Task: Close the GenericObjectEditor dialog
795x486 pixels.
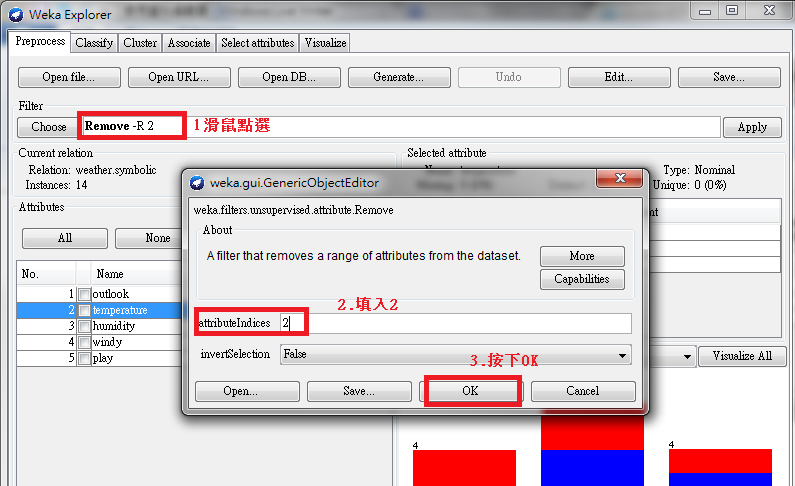Action: click(620, 178)
